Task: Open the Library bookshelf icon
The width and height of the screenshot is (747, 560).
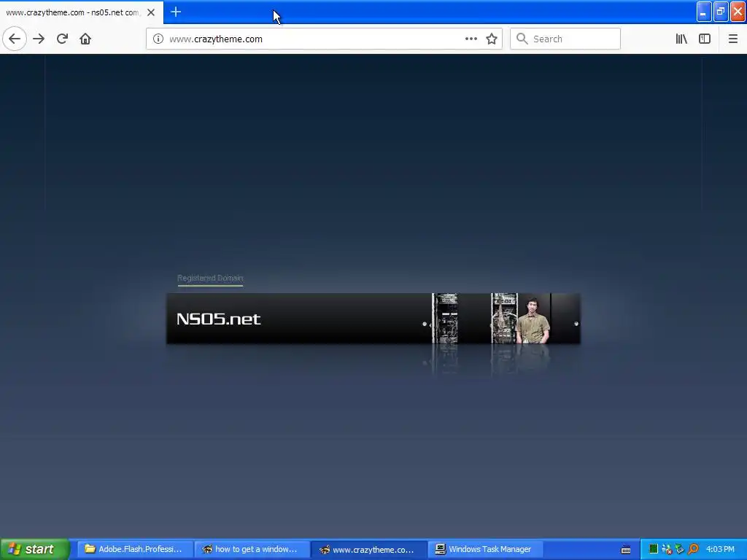Action: 681,39
